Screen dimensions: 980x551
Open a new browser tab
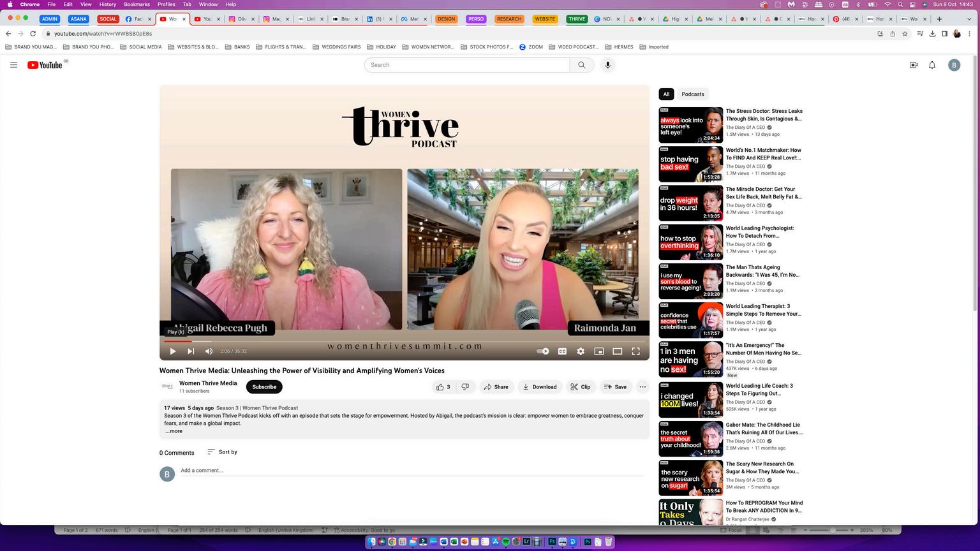(939, 19)
